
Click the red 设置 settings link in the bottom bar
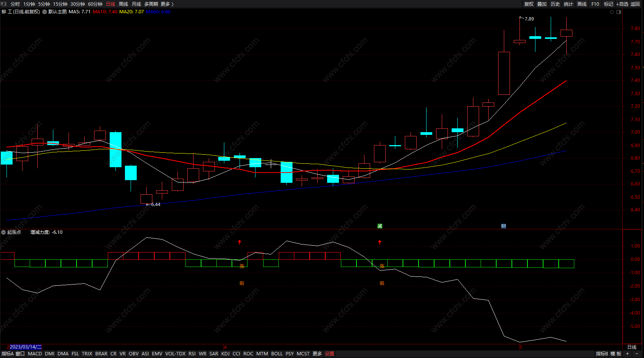[x=329, y=354]
